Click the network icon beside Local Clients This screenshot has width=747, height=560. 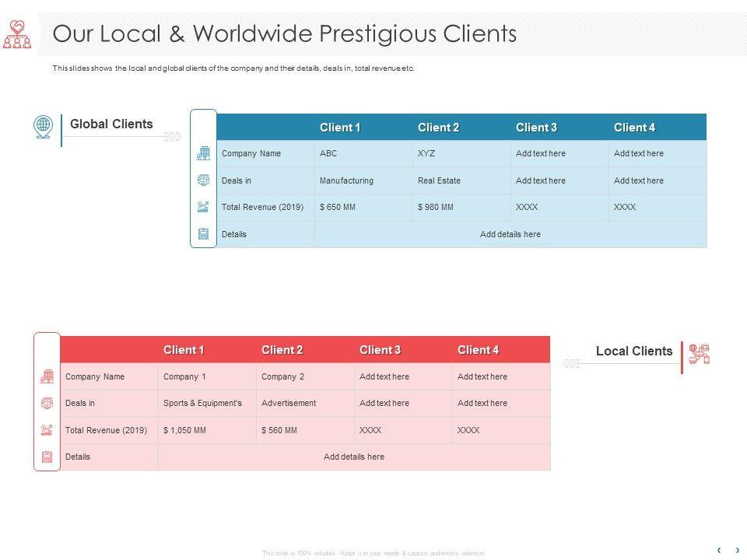[699, 355]
